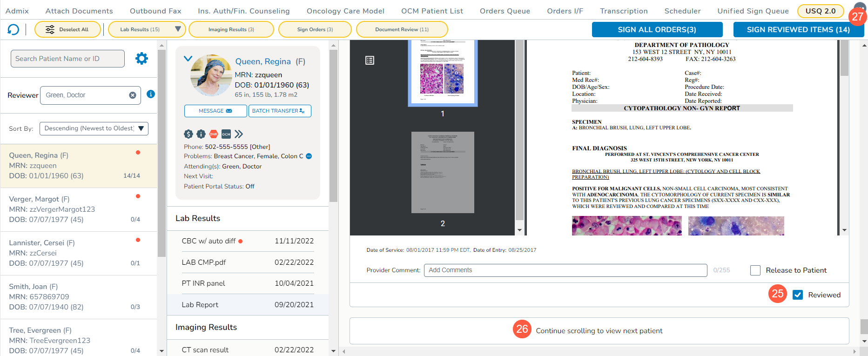Click the OCM badge icon
Screen dimensions: 868x356
(x=226, y=134)
